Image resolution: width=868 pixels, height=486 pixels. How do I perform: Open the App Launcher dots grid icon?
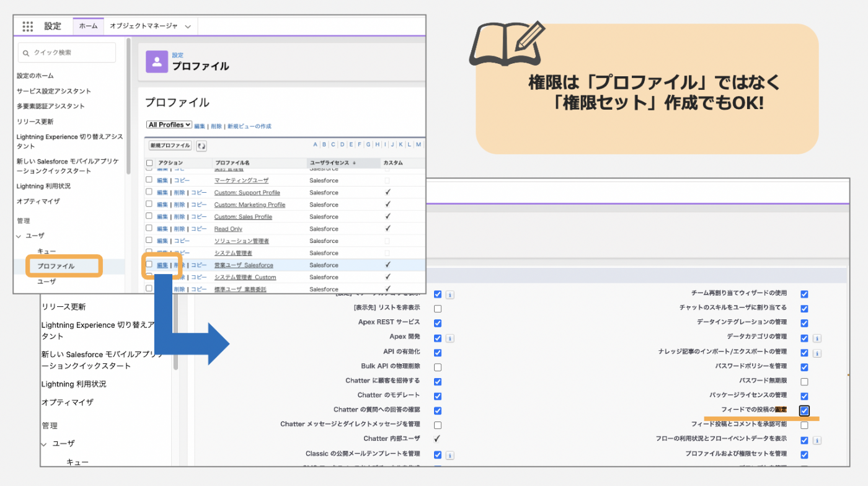28,26
